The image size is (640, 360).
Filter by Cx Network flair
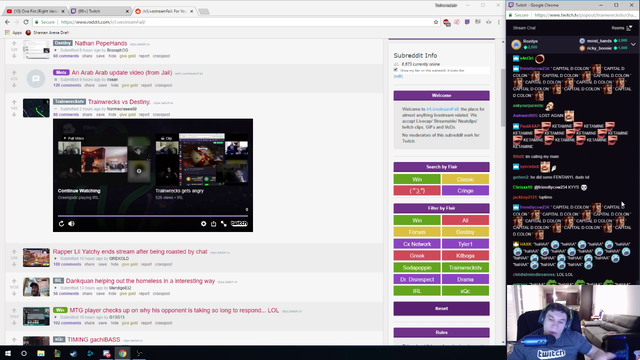(417, 244)
